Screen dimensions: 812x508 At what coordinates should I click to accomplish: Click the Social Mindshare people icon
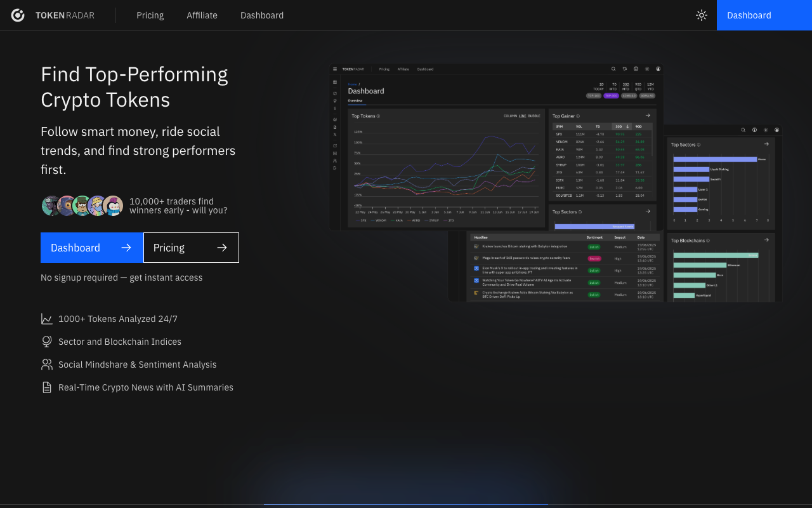(46, 364)
